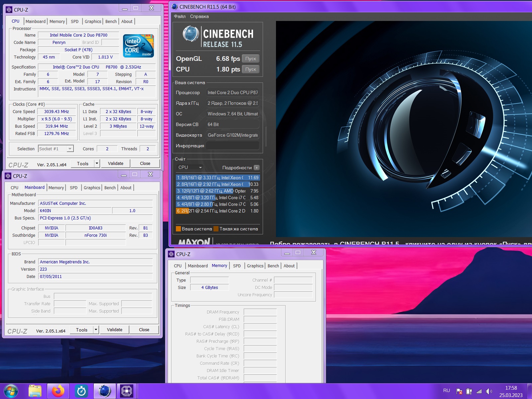532x399 pixels.
Task: Click the CPU-Z icon in the Mainboard window's title bar
Action: (x=8, y=176)
